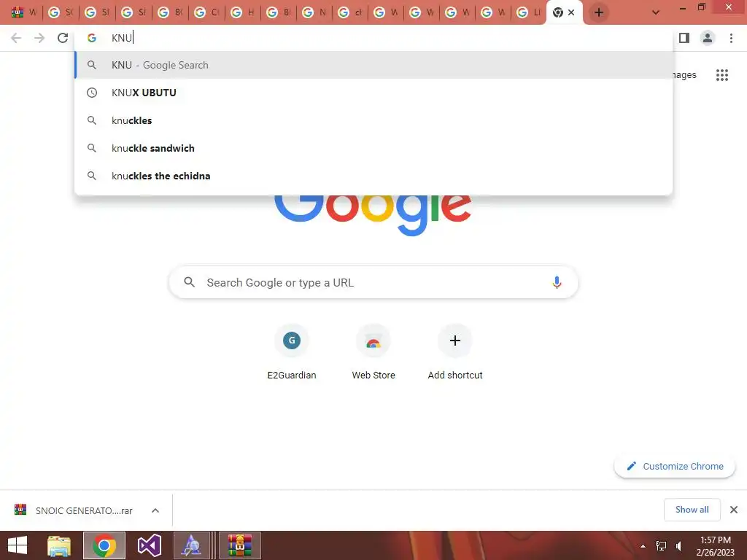Switch to the Google tab labeled N
The width and height of the screenshot is (747, 560).
(314, 12)
